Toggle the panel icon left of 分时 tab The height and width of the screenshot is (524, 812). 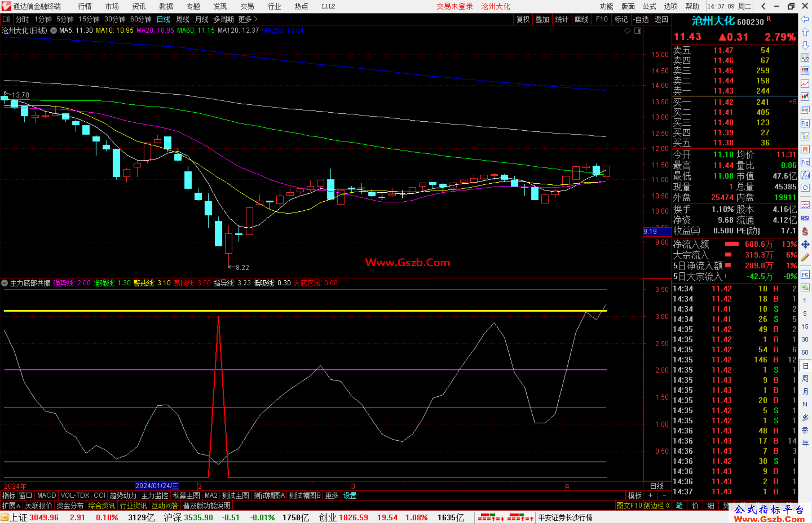(x=6, y=19)
